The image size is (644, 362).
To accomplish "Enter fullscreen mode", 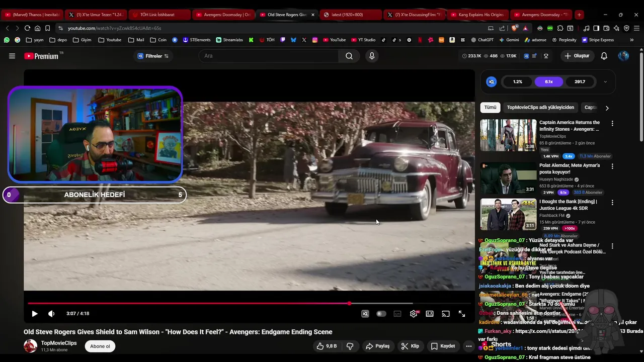I will coord(462,314).
